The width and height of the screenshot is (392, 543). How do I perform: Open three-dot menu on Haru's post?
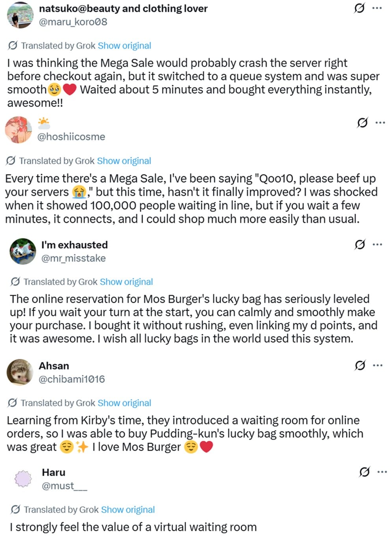click(382, 472)
